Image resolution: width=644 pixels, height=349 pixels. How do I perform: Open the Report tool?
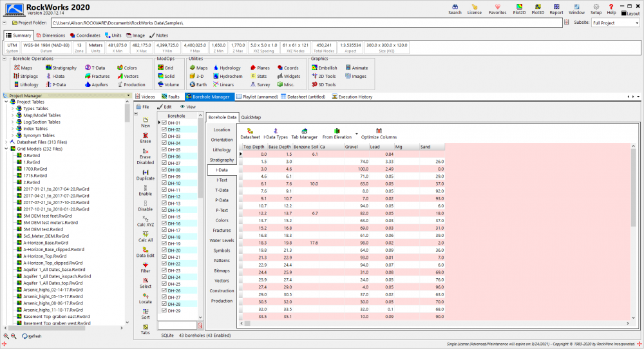tap(556, 9)
